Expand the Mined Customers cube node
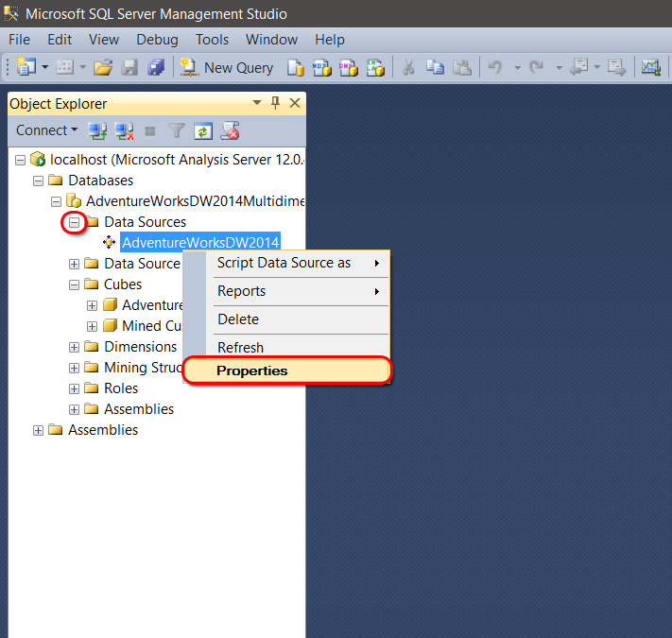Viewport: 672px width, 638px height. [x=92, y=326]
